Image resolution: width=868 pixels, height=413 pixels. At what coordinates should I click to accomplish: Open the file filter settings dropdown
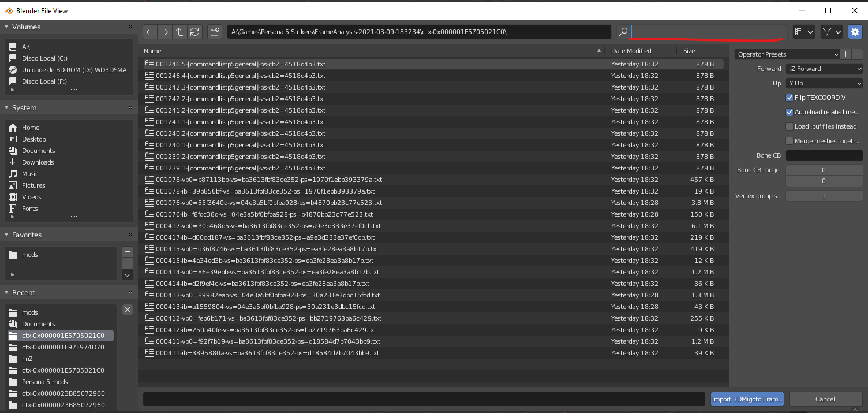tap(832, 32)
